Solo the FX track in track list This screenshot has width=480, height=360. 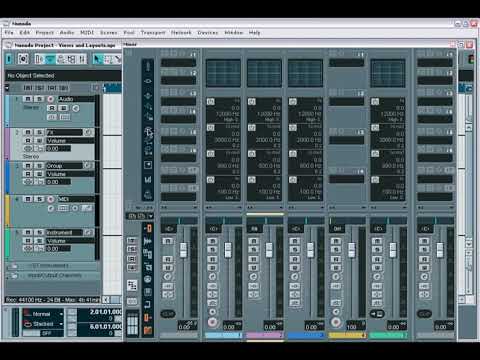[39, 132]
